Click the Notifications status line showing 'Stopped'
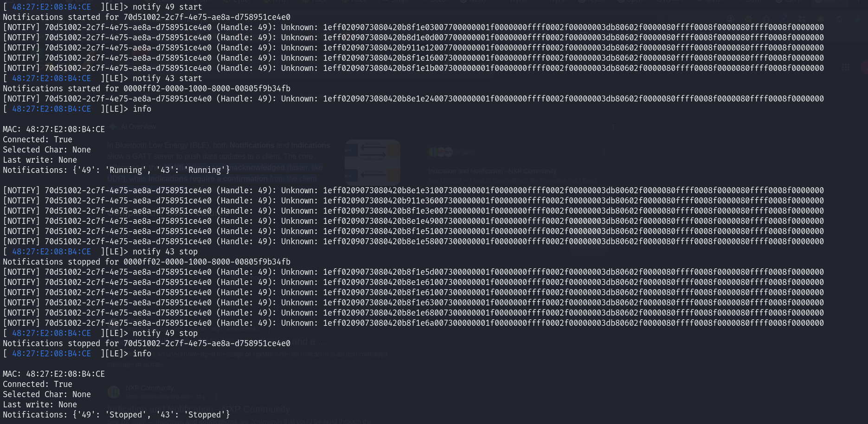Screen dimensions: 868x424 (x=116, y=415)
